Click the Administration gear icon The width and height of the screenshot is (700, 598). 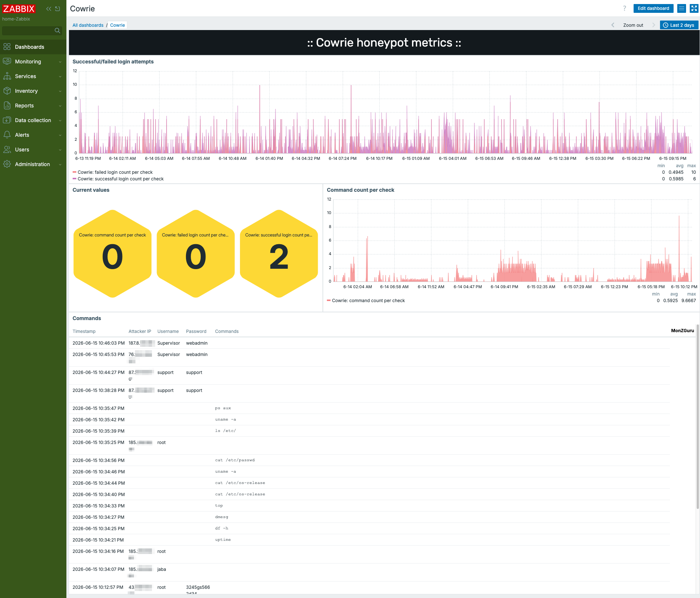(x=7, y=164)
